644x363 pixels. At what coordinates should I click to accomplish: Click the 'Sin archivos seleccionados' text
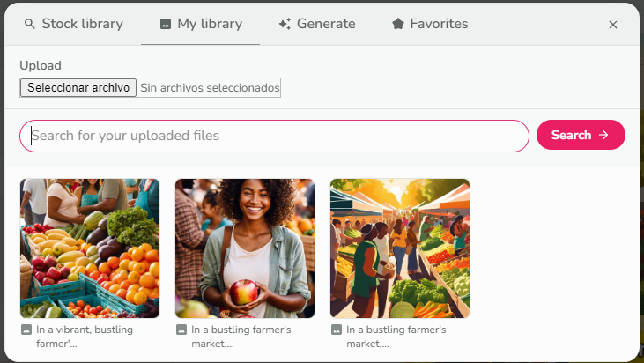pos(210,88)
